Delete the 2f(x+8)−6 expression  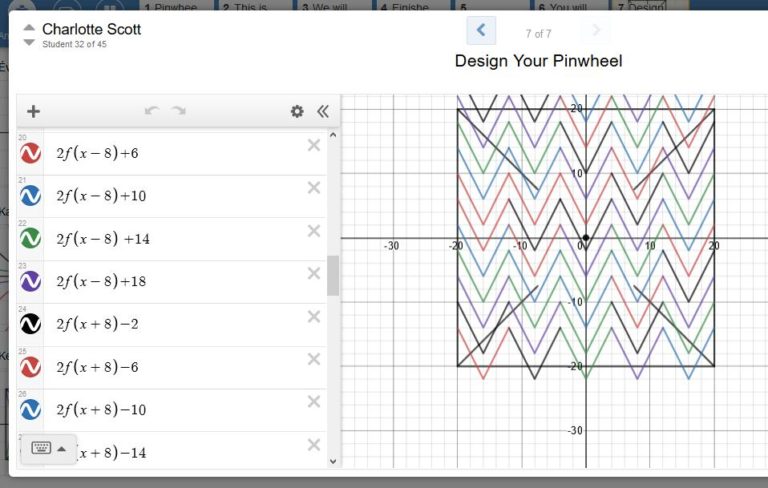[x=314, y=359]
